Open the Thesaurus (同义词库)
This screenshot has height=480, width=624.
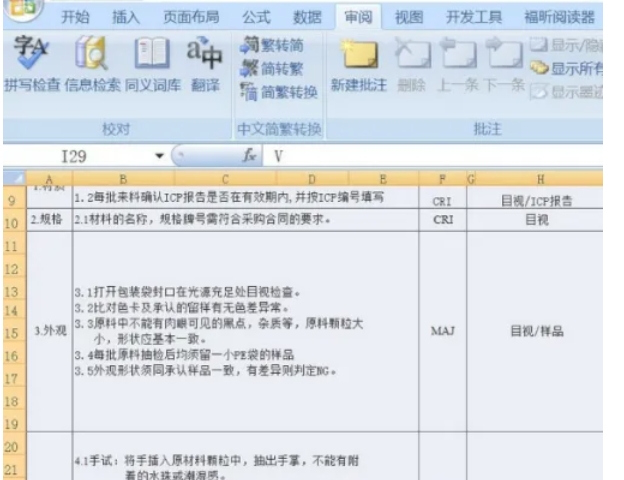tap(153, 64)
